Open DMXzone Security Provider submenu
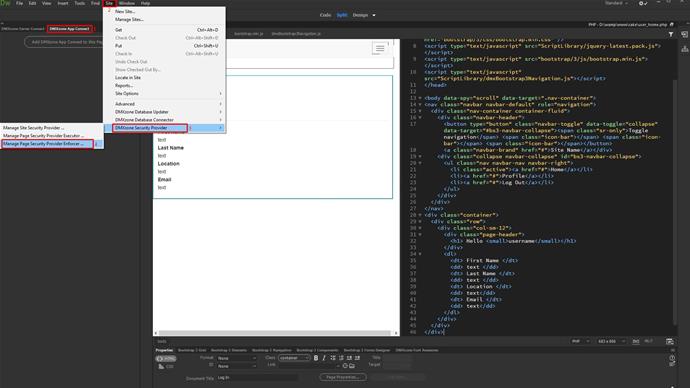This screenshot has width=690, height=388. (164, 128)
